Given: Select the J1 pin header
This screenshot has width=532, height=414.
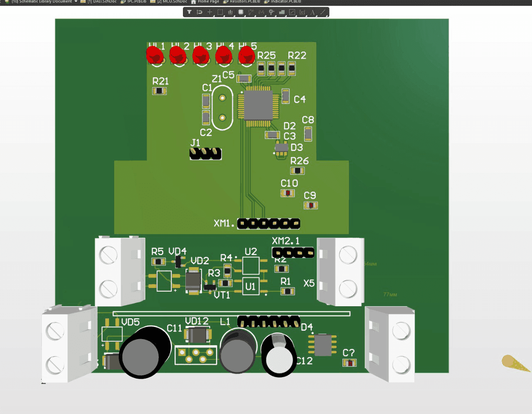Looking at the screenshot, I should 205,154.
